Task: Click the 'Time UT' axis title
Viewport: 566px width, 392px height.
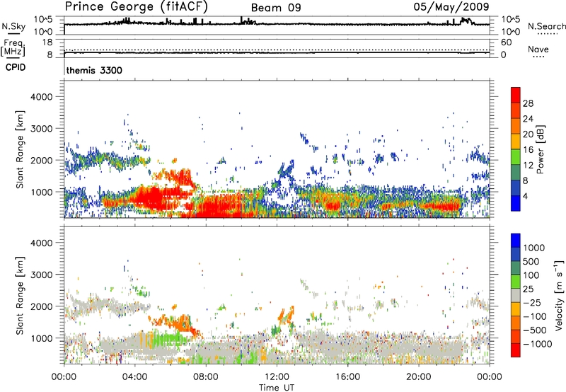Action: [277, 388]
